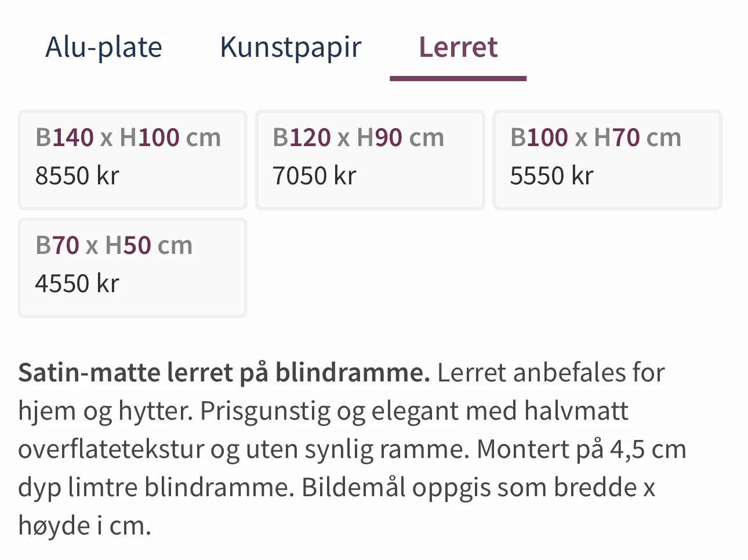The height and width of the screenshot is (560, 748).
Task: Click the "B100 x H70 cm" dimension label
Action: tap(596, 138)
